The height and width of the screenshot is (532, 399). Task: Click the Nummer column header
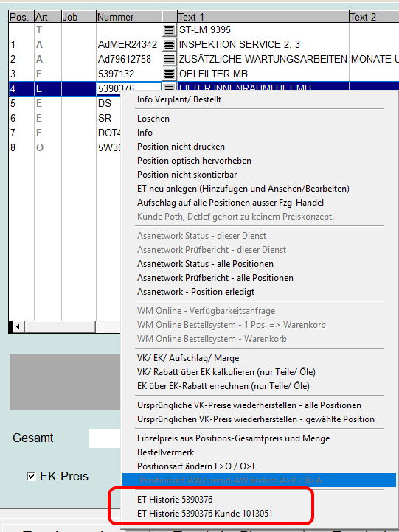click(x=129, y=17)
